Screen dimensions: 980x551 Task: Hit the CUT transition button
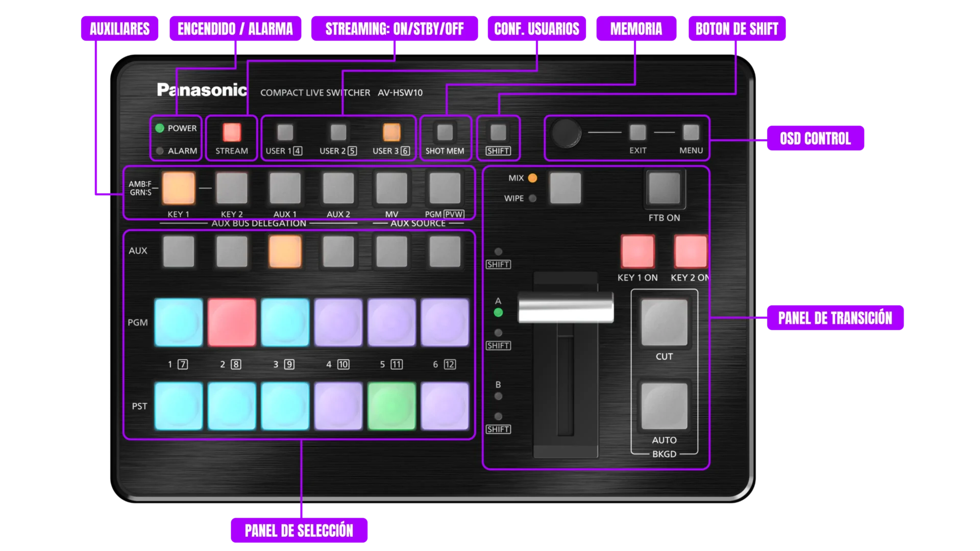coord(664,322)
